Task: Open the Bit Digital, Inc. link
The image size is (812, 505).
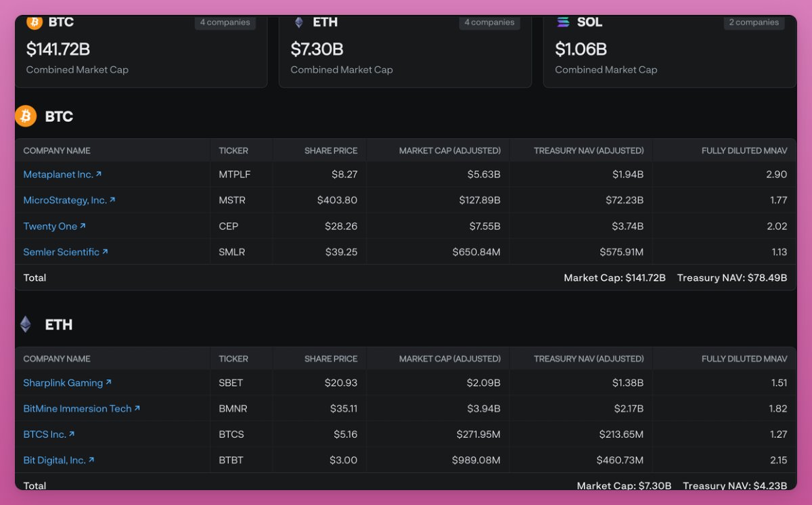Action: (59, 460)
